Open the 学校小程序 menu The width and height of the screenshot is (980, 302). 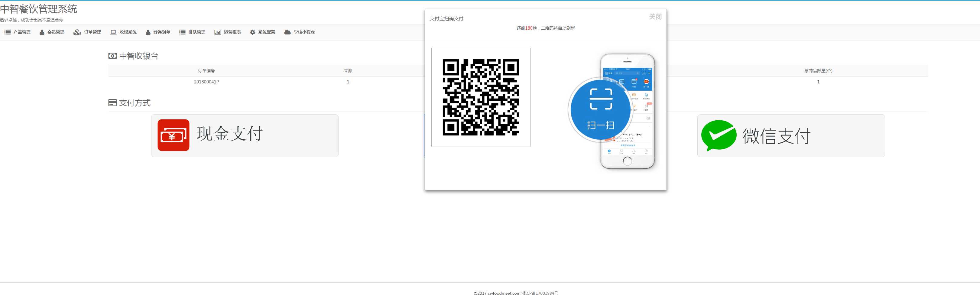[x=299, y=32]
